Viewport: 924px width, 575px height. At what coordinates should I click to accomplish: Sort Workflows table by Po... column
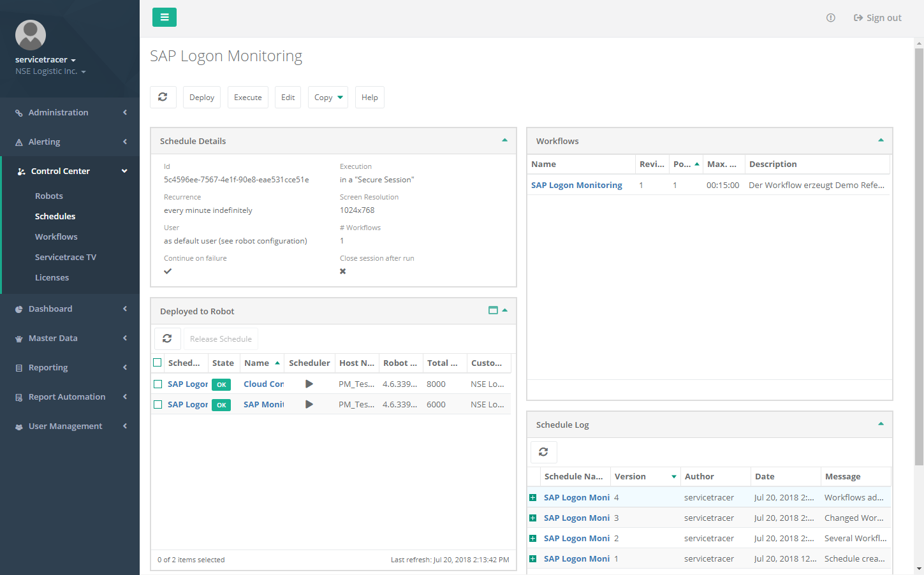[686, 164]
